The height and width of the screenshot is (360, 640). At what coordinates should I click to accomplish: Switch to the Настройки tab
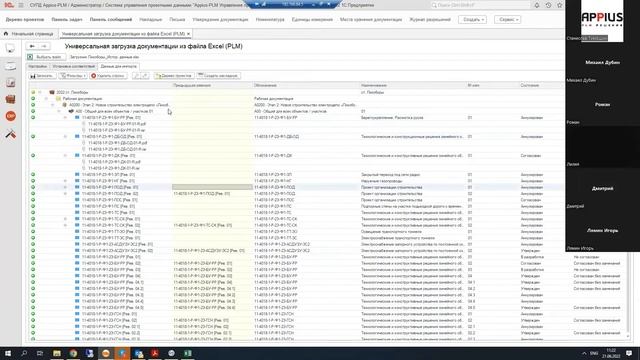(38, 66)
